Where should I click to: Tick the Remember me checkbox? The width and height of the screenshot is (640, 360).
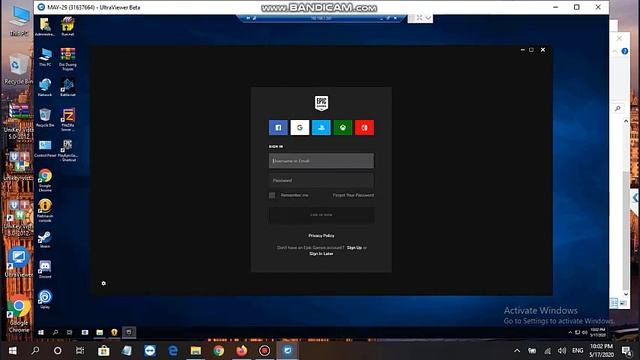click(x=272, y=195)
